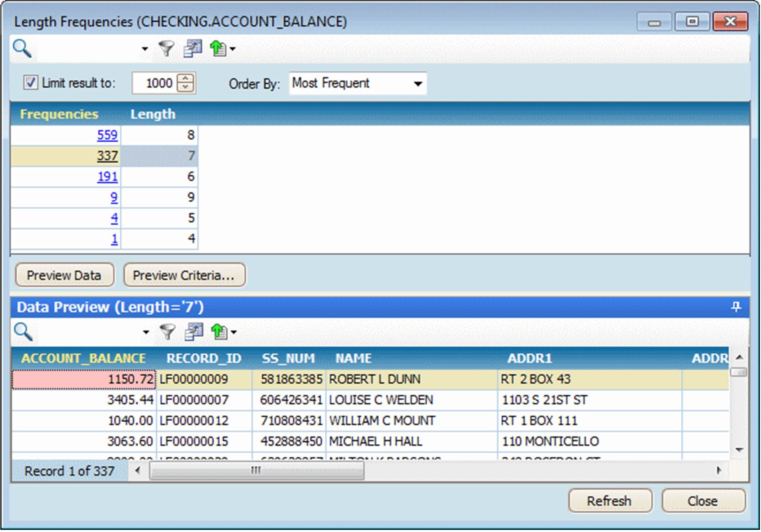Screen dimensions: 761x532
Task: Uncheck the Limit result to checkbox
Action: 30,83
